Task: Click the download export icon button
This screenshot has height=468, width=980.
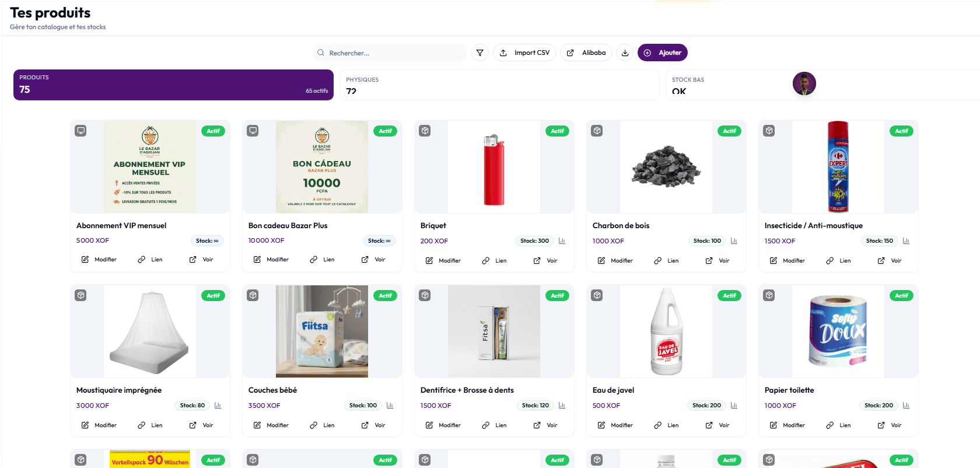Action: click(625, 53)
